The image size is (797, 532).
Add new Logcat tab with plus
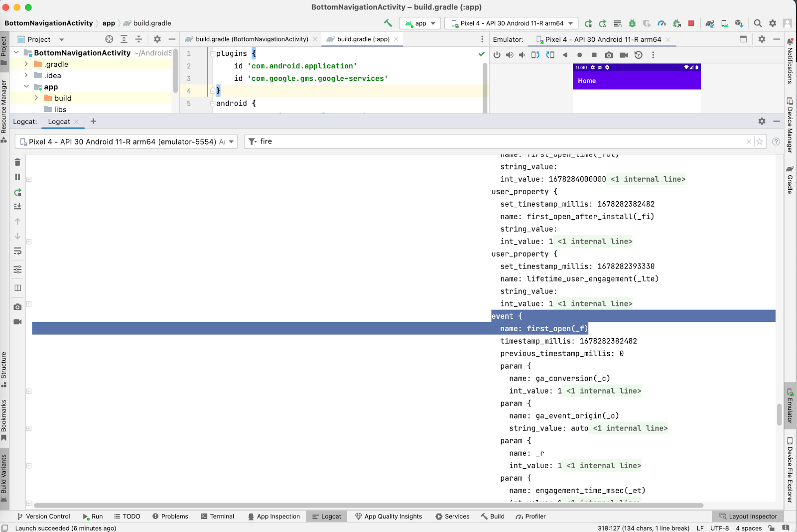coord(93,121)
